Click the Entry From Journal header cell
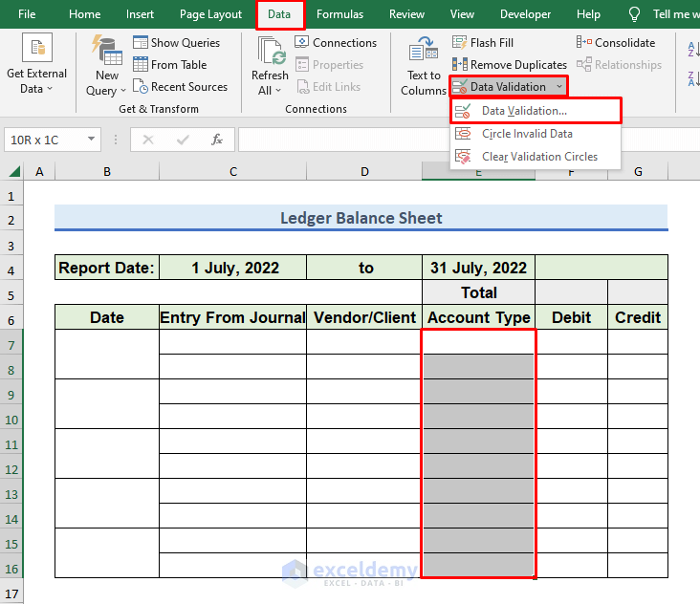 (233, 317)
